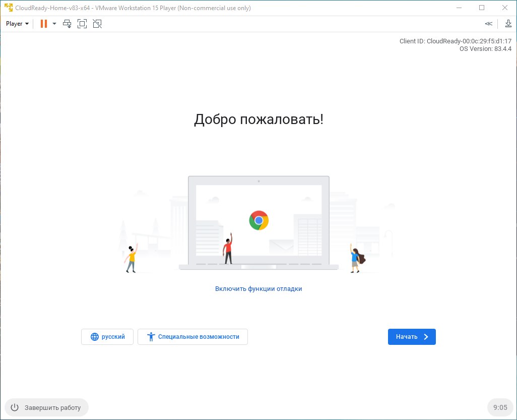Click the Chrome logo in the illustration
This screenshot has width=517, height=420.
[x=259, y=220]
